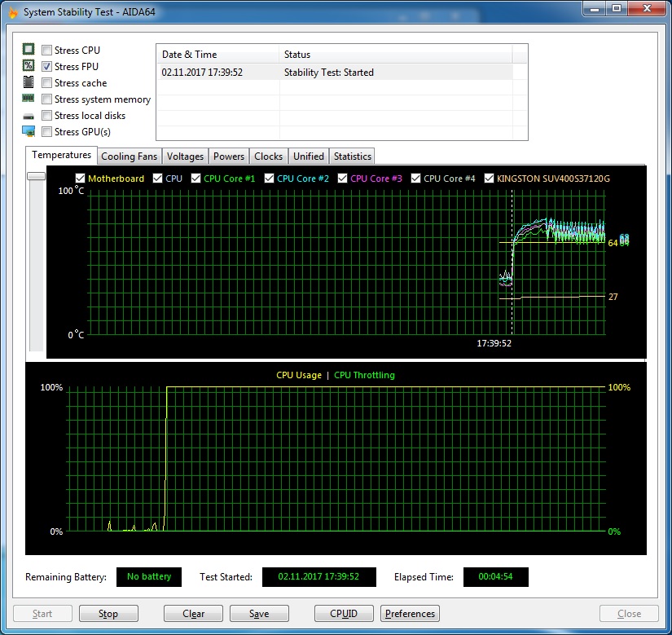Viewport: 672px width, 635px height.
Task: Click the Status column header
Action: pos(396,55)
